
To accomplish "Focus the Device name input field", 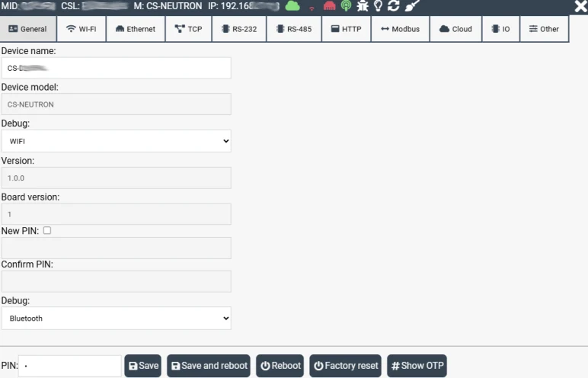I will point(117,68).
